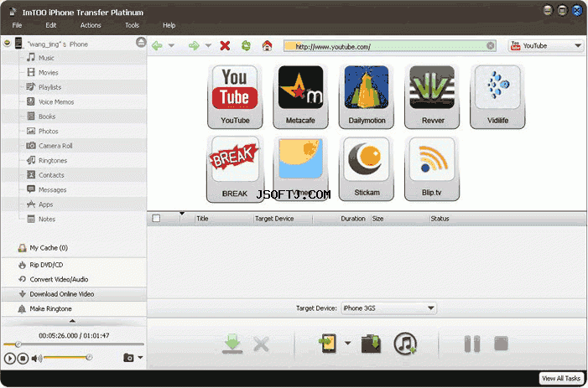Select Books in device tree
Viewport: 588px width, 388px height.
coord(47,116)
